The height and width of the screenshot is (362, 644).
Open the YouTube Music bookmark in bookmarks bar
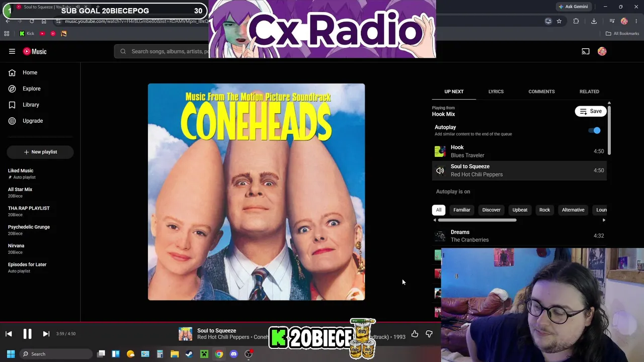pos(53,34)
